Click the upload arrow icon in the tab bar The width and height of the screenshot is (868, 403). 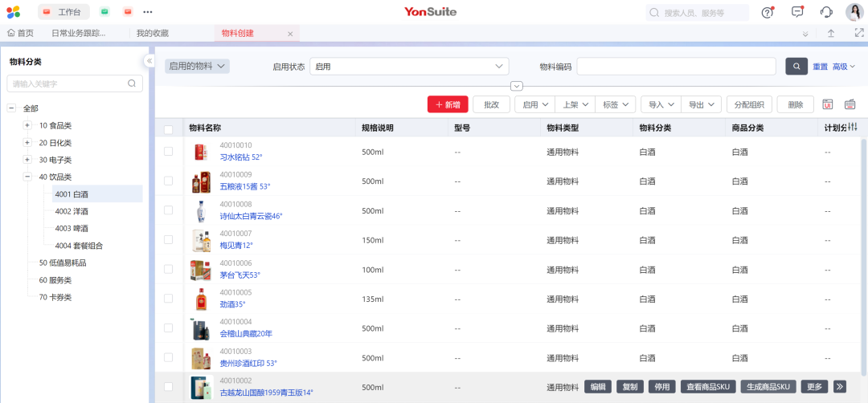831,33
